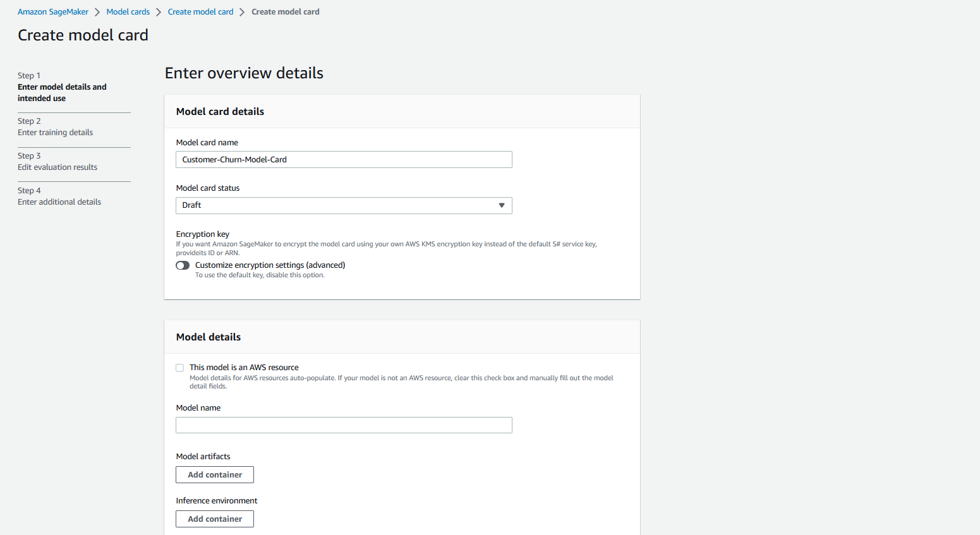
Task: Click the Encryption key label
Action: point(202,234)
